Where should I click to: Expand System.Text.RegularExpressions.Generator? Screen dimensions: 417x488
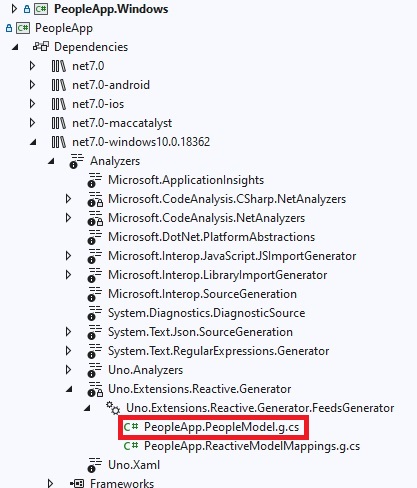coord(68,351)
